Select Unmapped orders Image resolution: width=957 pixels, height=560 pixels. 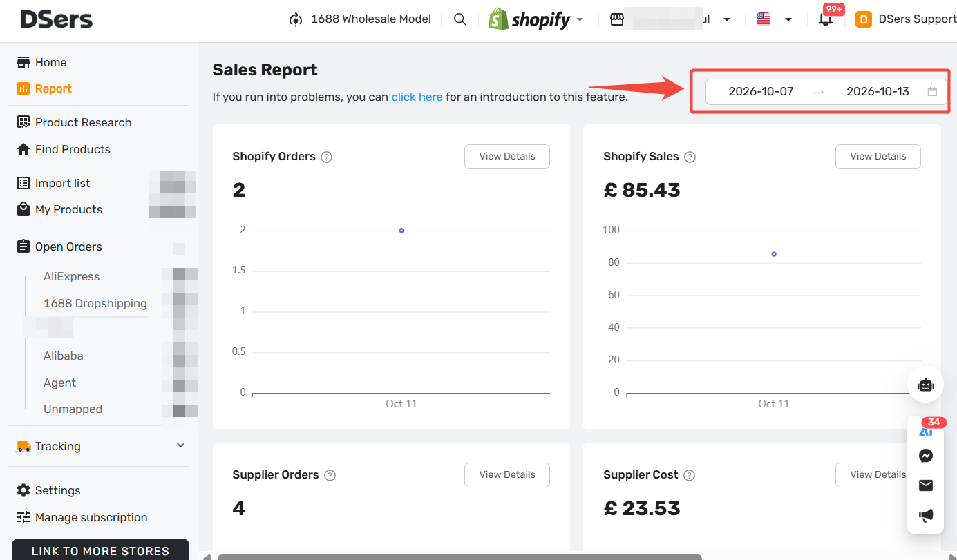coord(73,409)
